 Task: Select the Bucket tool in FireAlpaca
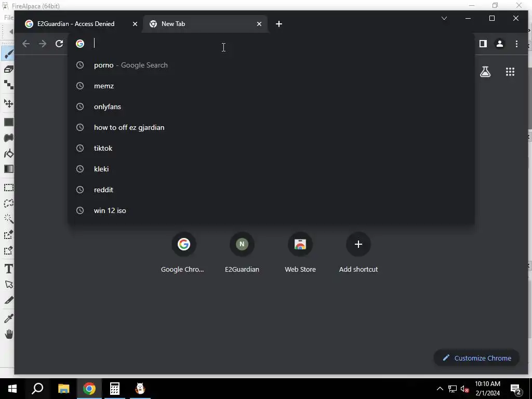pyautogui.click(x=8, y=153)
